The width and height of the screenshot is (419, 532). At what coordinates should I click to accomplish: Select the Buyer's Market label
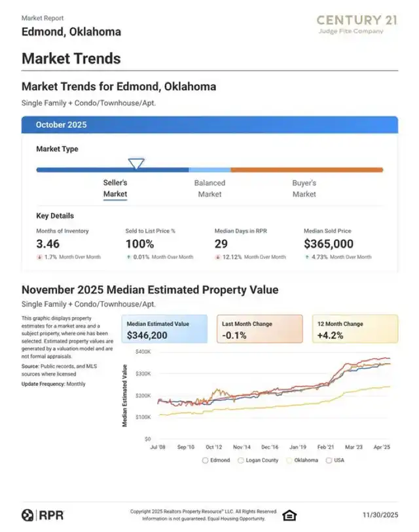[x=304, y=189]
